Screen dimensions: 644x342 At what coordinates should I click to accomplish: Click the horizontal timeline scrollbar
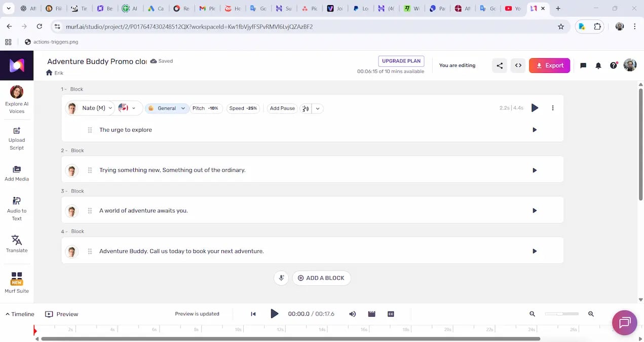point(291,339)
